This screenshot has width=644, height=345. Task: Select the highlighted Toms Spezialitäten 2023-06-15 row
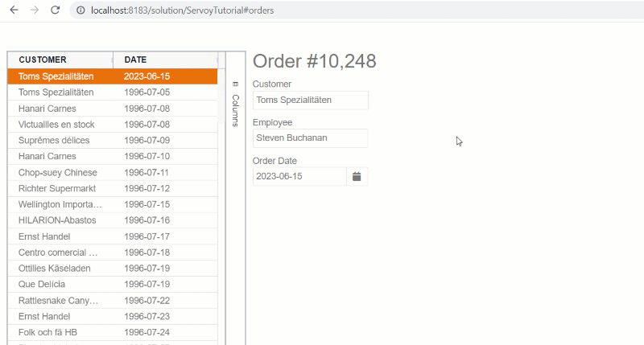[x=112, y=76]
